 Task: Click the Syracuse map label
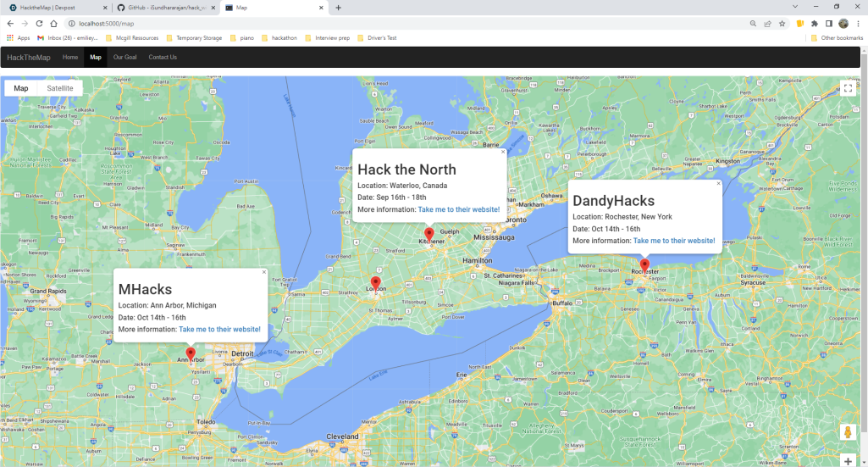coord(753,282)
